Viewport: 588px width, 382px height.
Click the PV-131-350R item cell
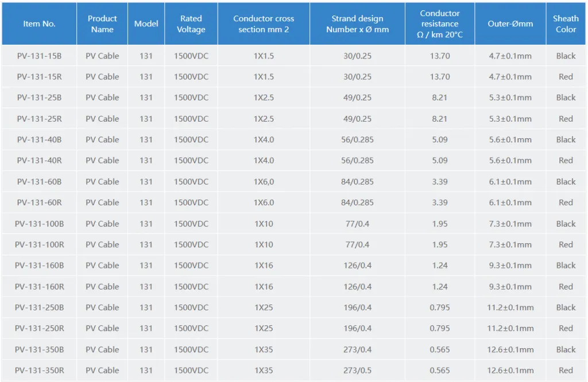39,371
